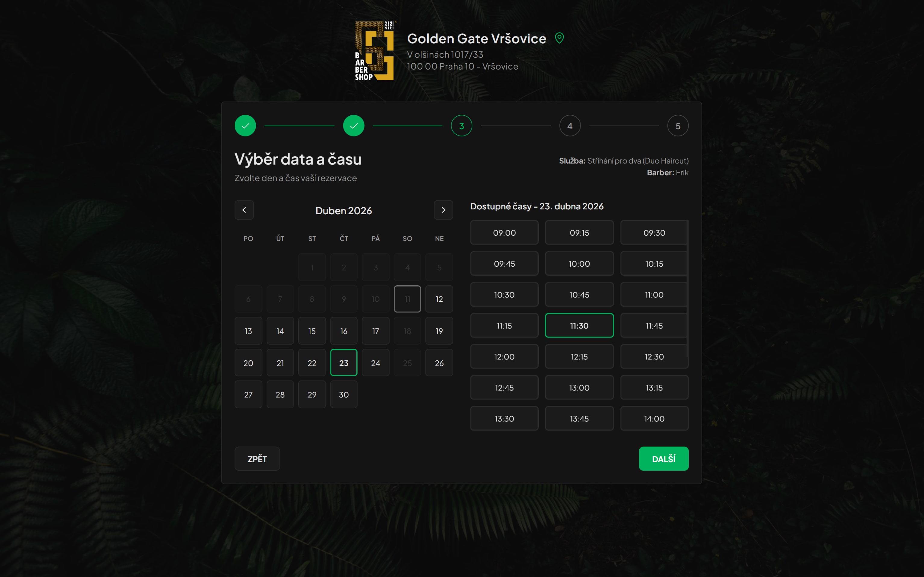
Task: Pick day 12 in the calendar
Action: tap(439, 299)
